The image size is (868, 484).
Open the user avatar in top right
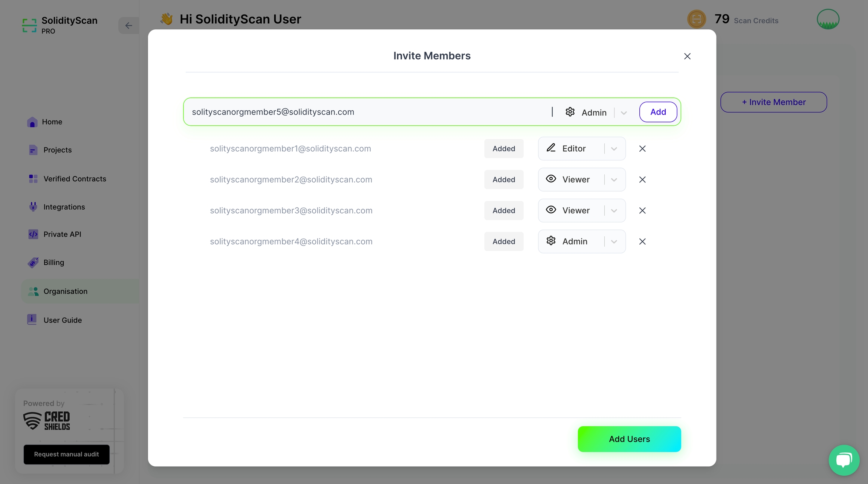click(828, 19)
